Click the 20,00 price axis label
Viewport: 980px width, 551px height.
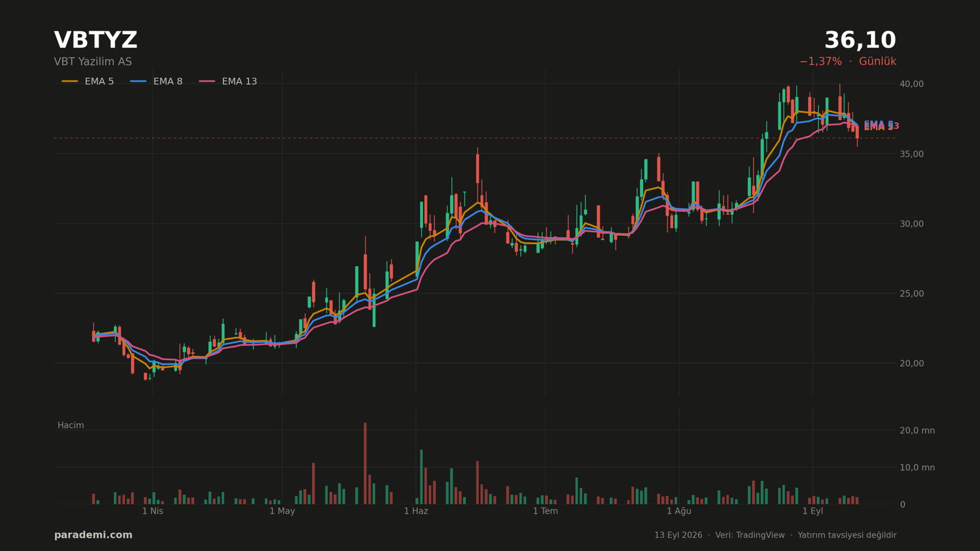(911, 363)
